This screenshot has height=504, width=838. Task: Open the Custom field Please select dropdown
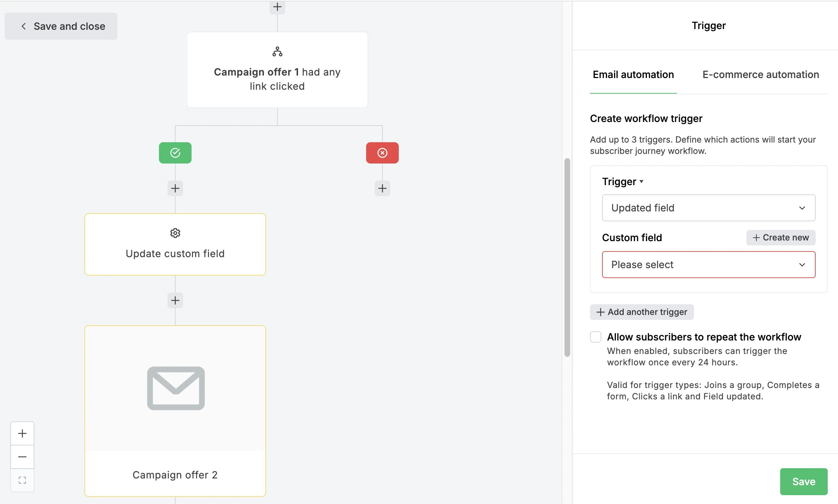pyautogui.click(x=709, y=265)
